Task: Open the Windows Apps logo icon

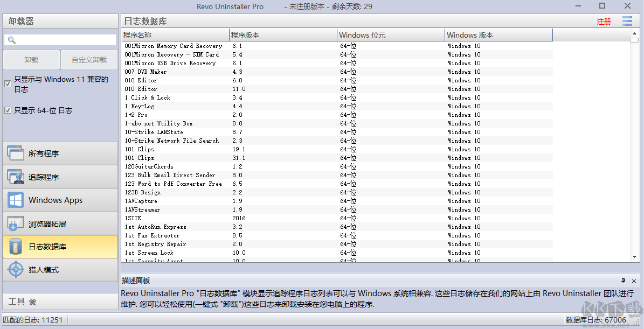Action: (x=16, y=200)
